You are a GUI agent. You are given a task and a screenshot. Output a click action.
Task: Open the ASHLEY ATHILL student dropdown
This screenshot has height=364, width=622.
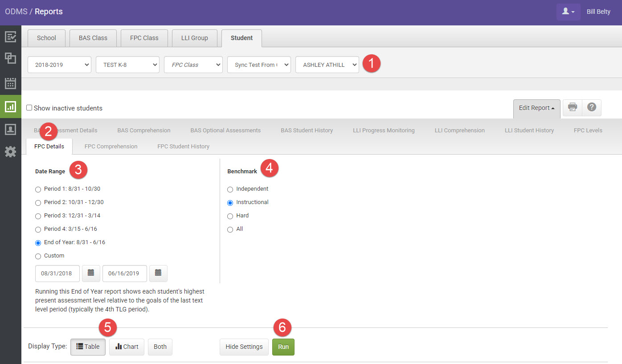[327, 65]
